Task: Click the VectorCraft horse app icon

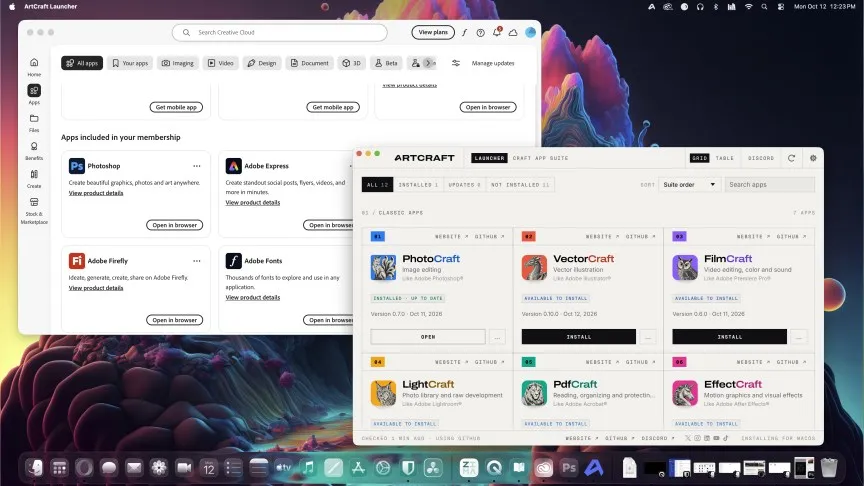Action: click(534, 267)
